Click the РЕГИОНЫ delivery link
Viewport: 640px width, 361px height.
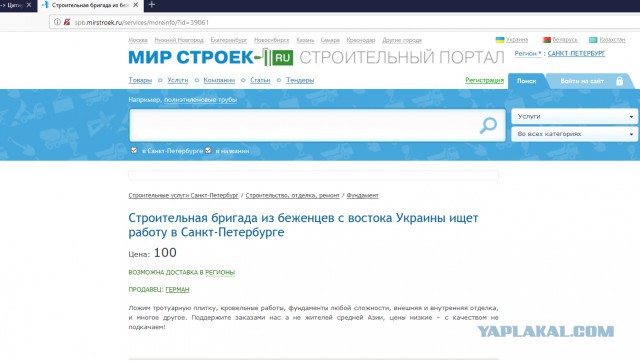(x=220, y=272)
